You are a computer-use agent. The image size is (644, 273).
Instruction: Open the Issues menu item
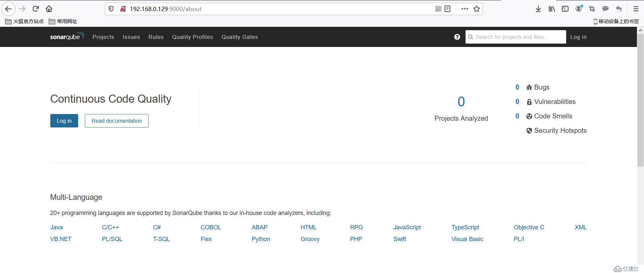[131, 37]
